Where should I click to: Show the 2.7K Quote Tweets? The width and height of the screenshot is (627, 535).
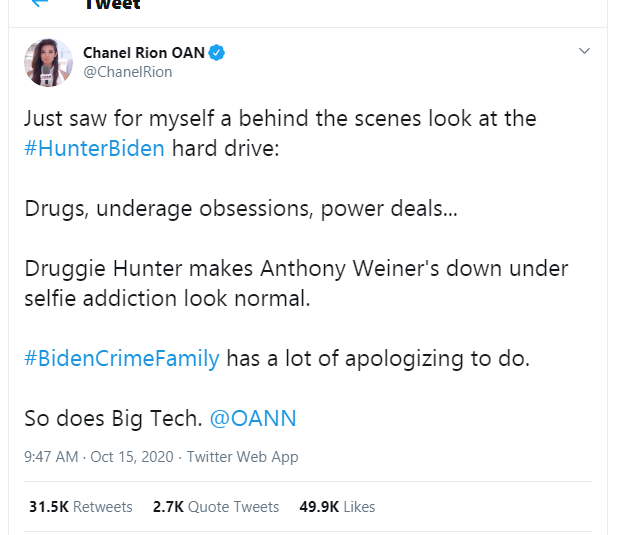pyautogui.click(x=216, y=507)
